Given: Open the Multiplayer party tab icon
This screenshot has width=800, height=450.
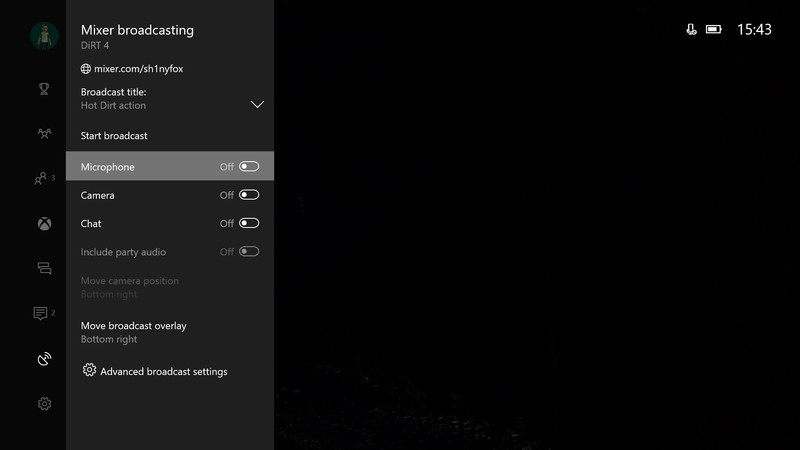Looking at the screenshot, I should 44,134.
